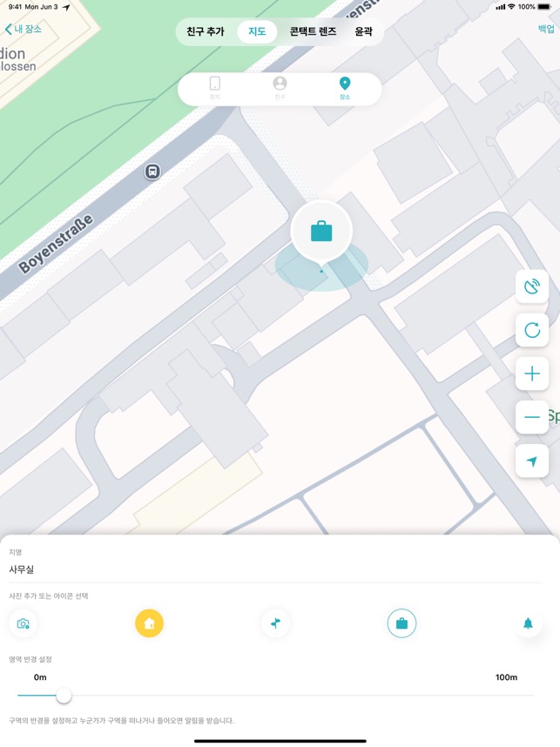Add a photo with the camera icon
This screenshot has width=560, height=747.
point(23,623)
